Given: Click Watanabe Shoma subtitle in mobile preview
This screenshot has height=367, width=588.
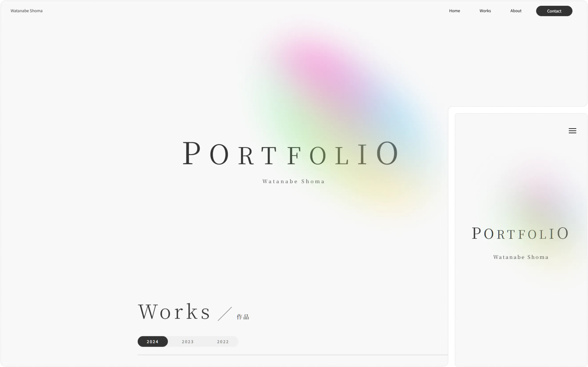Looking at the screenshot, I should pyautogui.click(x=521, y=257).
